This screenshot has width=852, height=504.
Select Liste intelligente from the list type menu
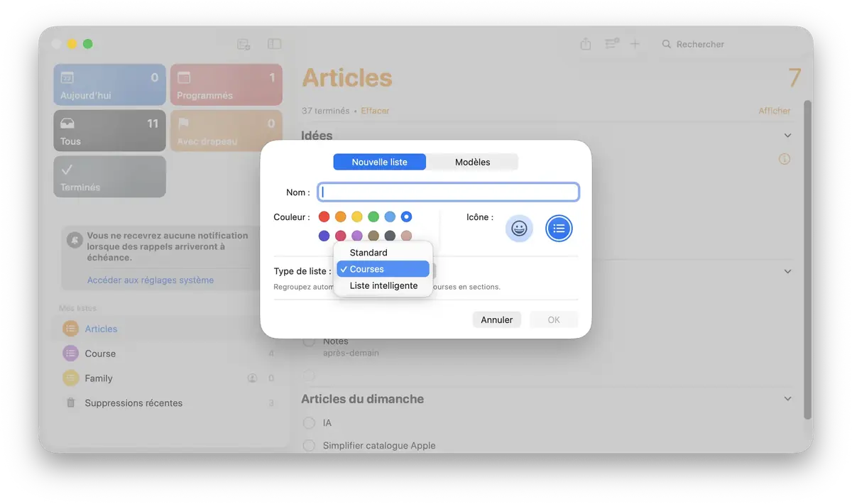tap(383, 285)
